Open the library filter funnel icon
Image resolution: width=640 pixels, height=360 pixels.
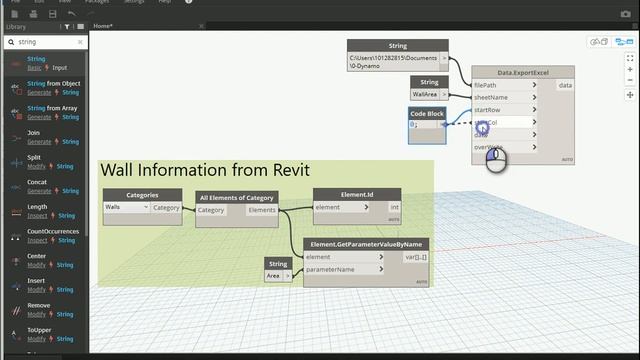[x=67, y=27]
